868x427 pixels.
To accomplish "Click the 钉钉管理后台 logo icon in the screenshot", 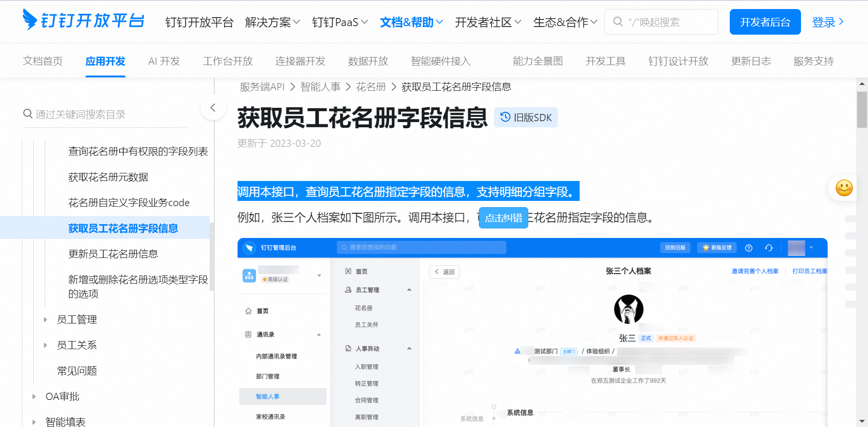I will click(x=249, y=247).
